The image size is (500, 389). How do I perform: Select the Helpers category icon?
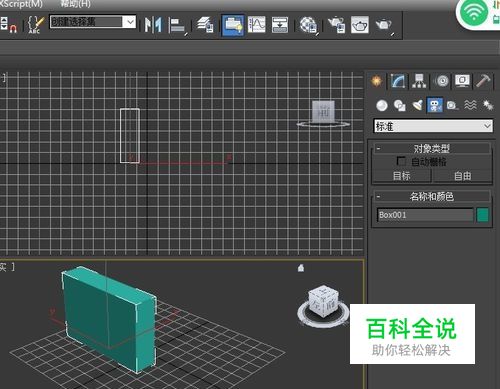tap(452, 106)
